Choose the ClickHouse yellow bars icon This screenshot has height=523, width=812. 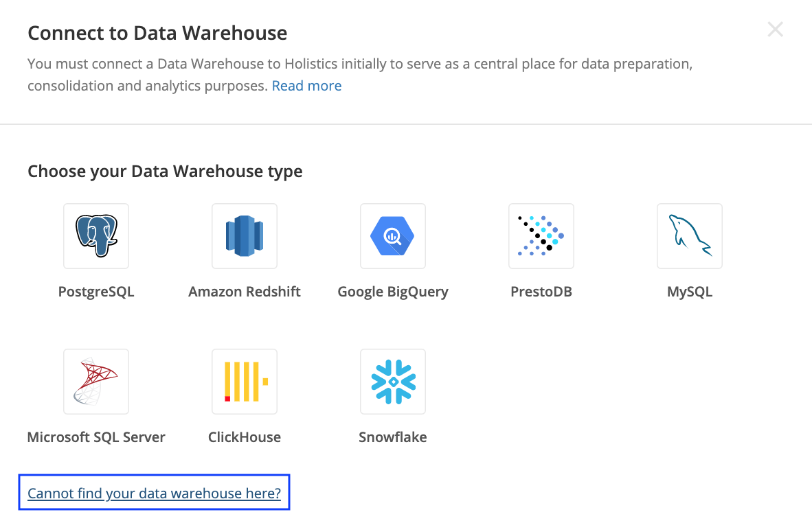tap(245, 381)
